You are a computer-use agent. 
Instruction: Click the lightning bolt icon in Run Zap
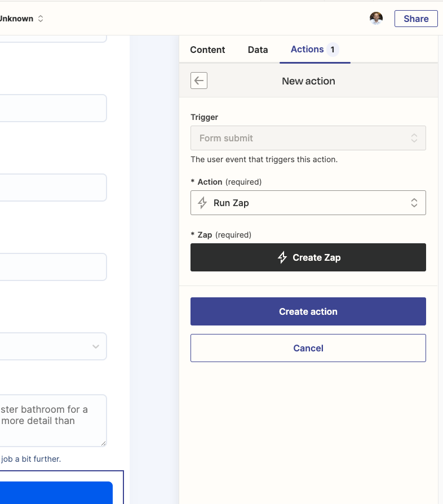(x=202, y=203)
